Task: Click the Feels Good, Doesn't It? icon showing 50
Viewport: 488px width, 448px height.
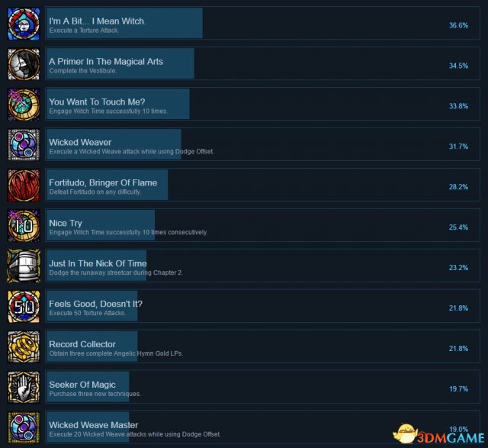Action: tap(24, 306)
